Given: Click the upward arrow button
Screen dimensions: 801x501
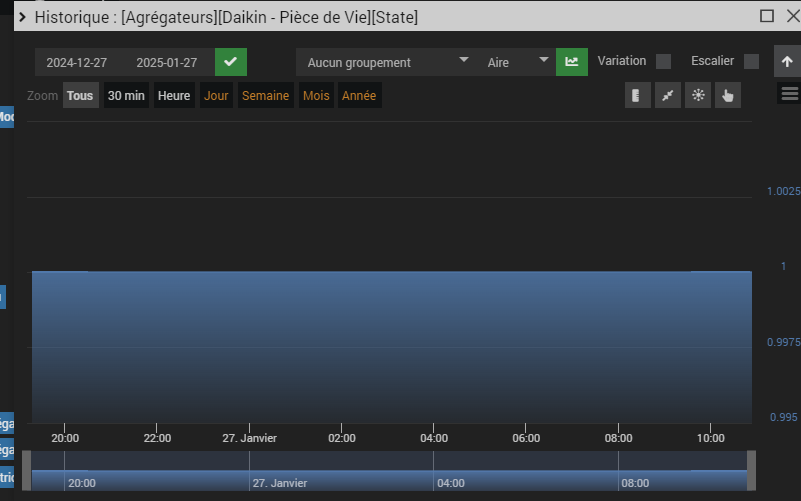Looking at the screenshot, I should (787, 62).
